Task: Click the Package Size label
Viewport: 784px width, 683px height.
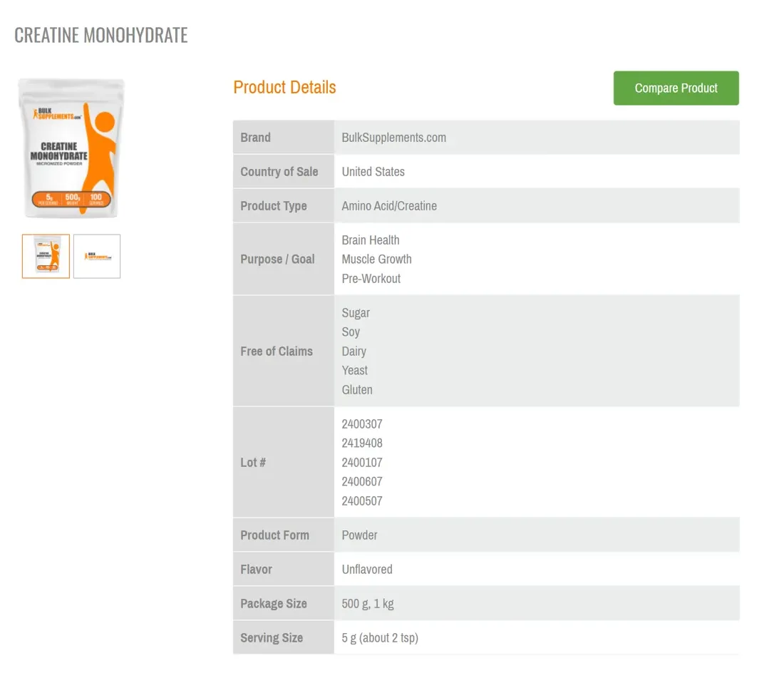Action: [x=274, y=603]
